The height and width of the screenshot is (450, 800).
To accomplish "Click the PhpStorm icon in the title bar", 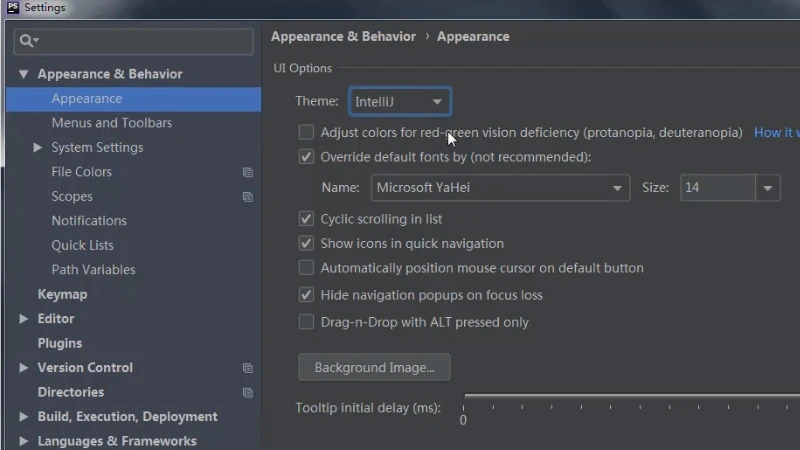I will (13, 7).
